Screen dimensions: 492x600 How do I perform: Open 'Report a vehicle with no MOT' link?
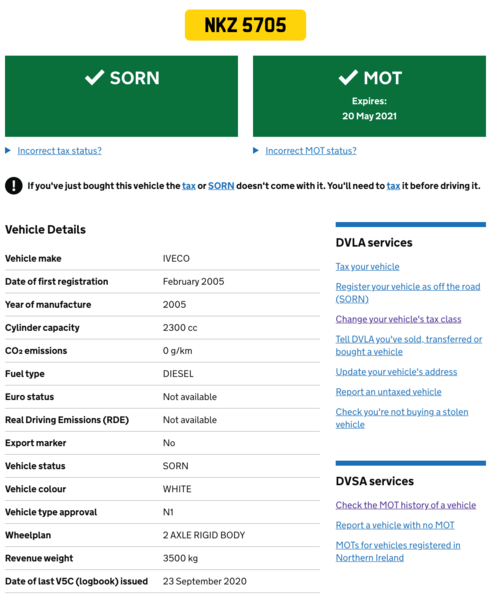[x=395, y=525]
